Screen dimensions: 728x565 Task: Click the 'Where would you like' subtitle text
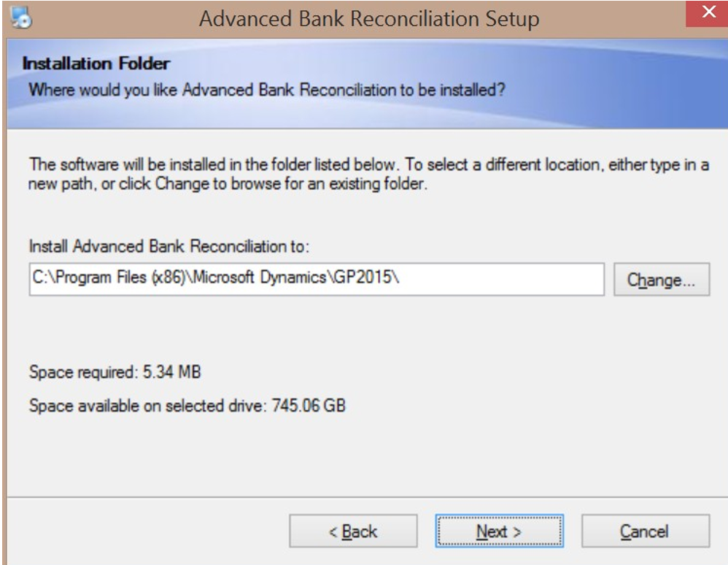(267, 91)
